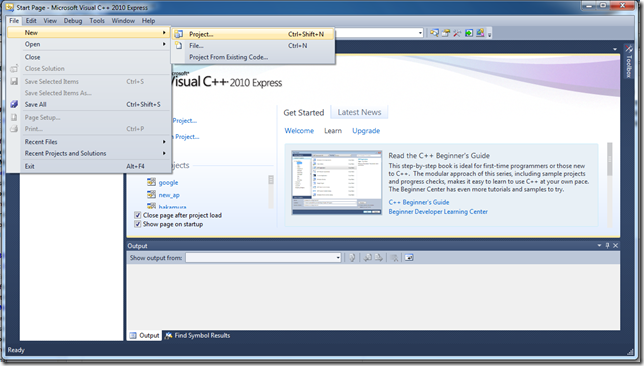Screen dimensions: 644x366
Task: Click the Find Symbol Results tab icon
Action: (x=168, y=336)
